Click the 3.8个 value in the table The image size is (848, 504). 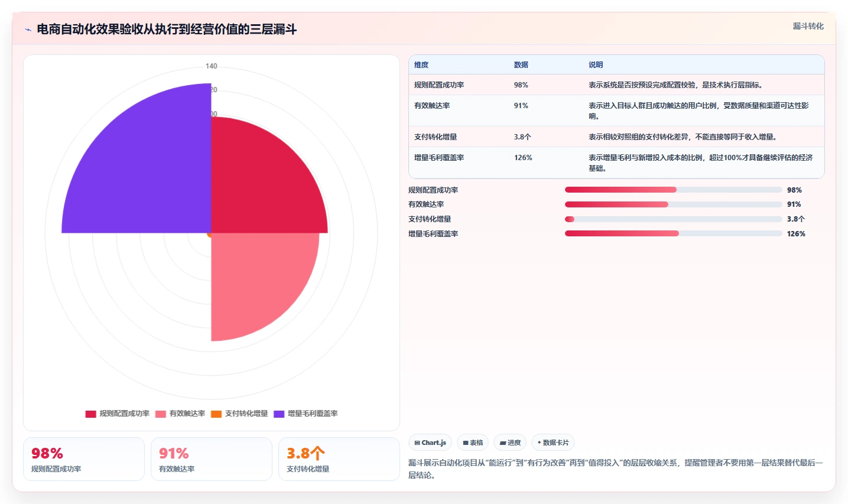(x=522, y=137)
